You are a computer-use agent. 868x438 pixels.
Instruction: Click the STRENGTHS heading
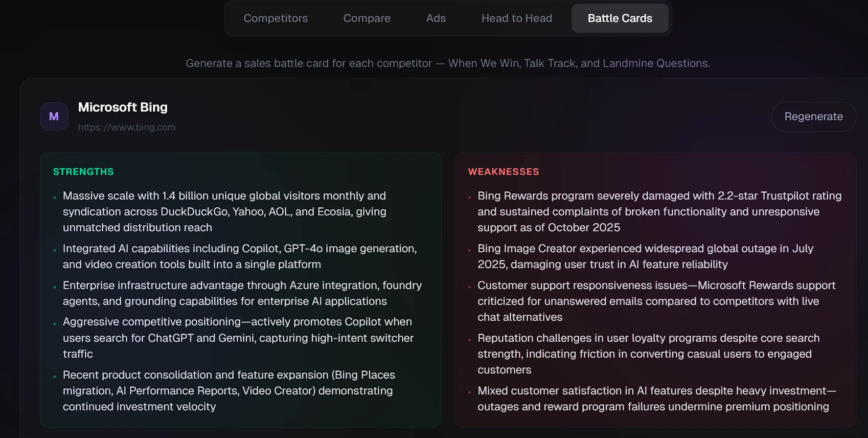[83, 172]
